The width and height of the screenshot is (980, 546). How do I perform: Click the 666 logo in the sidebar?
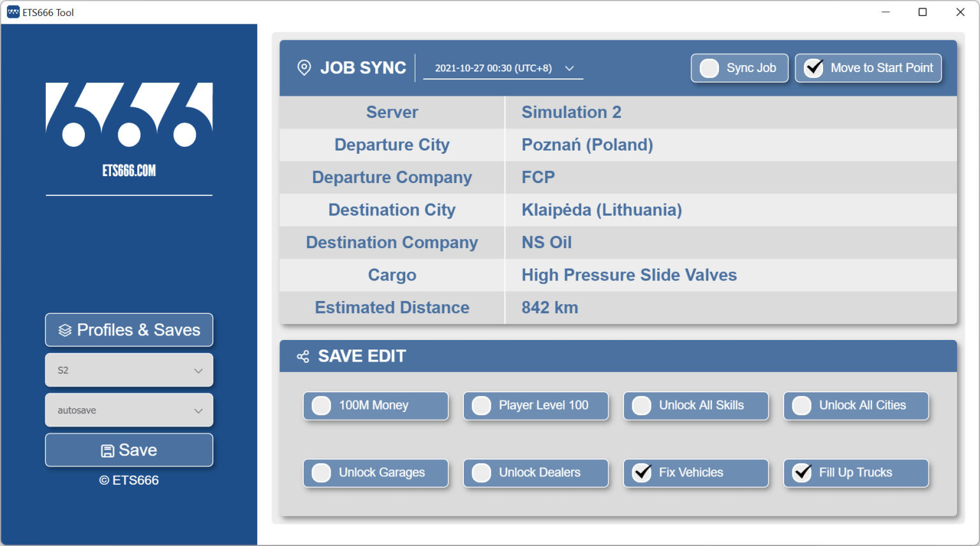128,115
